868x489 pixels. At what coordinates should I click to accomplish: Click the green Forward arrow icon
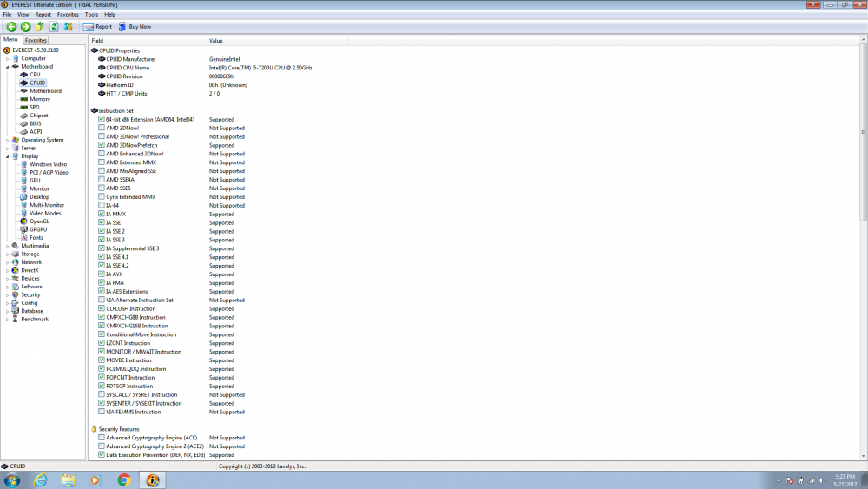click(25, 27)
